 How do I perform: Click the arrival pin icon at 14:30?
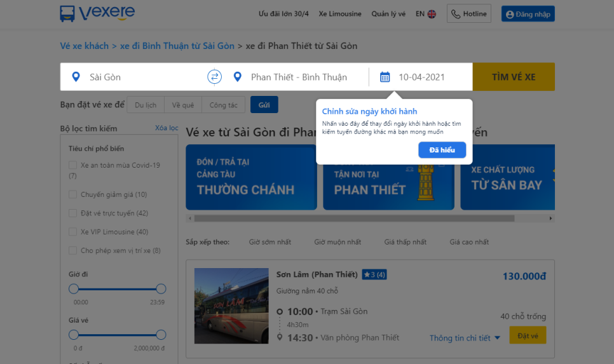[x=280, y=337]
